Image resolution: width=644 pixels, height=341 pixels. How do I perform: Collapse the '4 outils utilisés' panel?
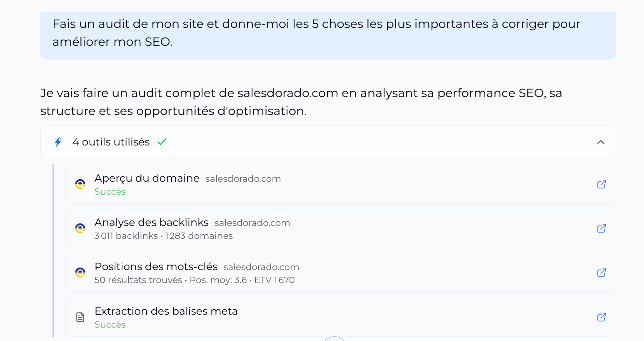pos(601,142)
